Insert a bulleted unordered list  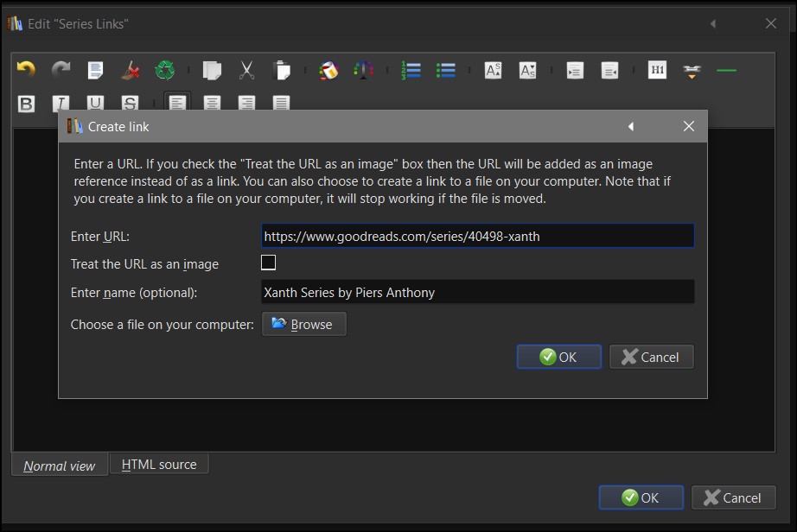(446, 70)
